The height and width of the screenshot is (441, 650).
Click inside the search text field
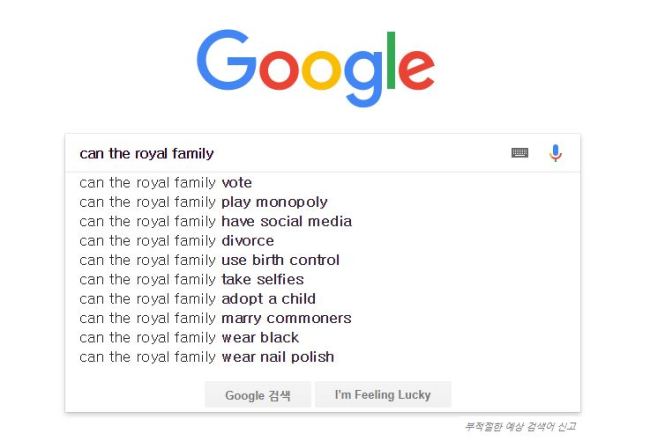pos(290,153)
